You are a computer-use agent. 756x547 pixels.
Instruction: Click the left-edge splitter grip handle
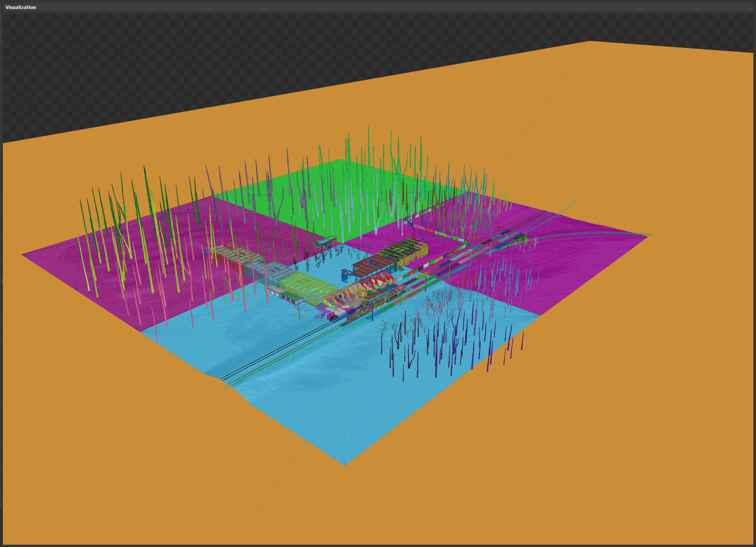click(2, 280)
